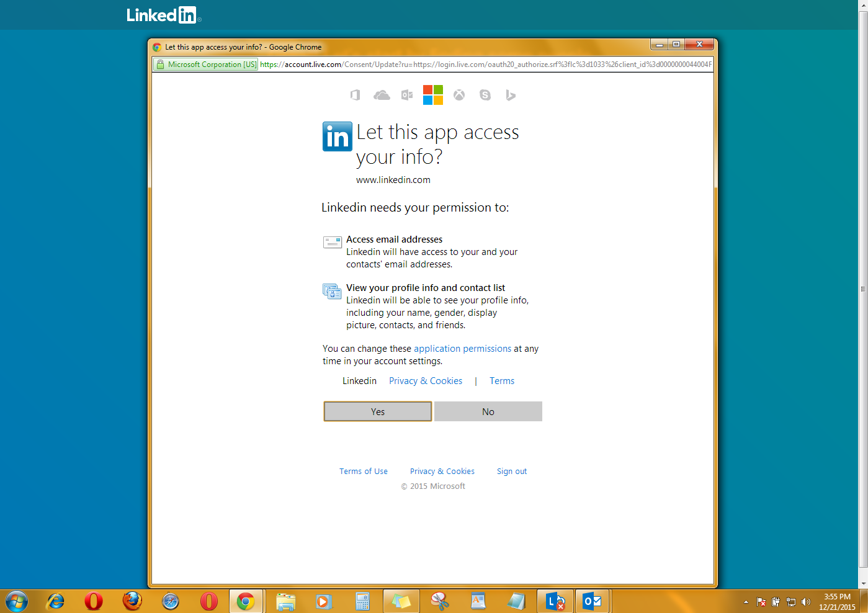This screenshot has height=613, width=868.
Task: Click the Outlook icon in Microsoft header
Action: 407,95
